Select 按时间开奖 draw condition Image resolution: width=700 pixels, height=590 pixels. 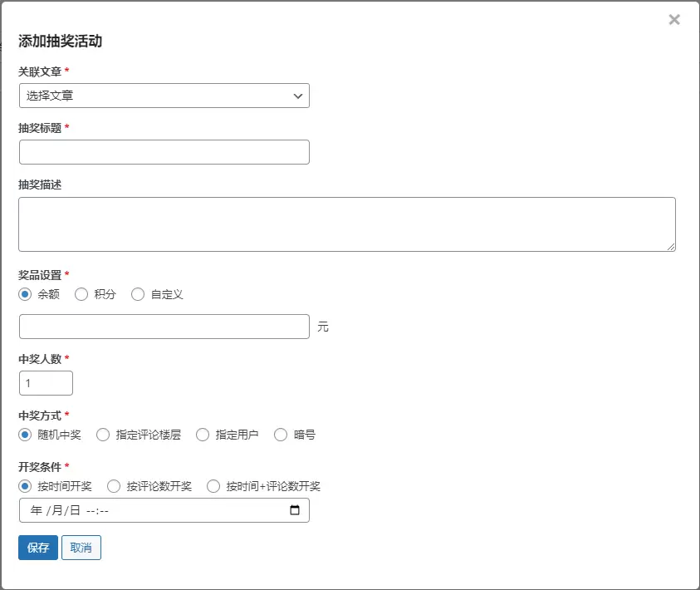(x=25, y=486)
